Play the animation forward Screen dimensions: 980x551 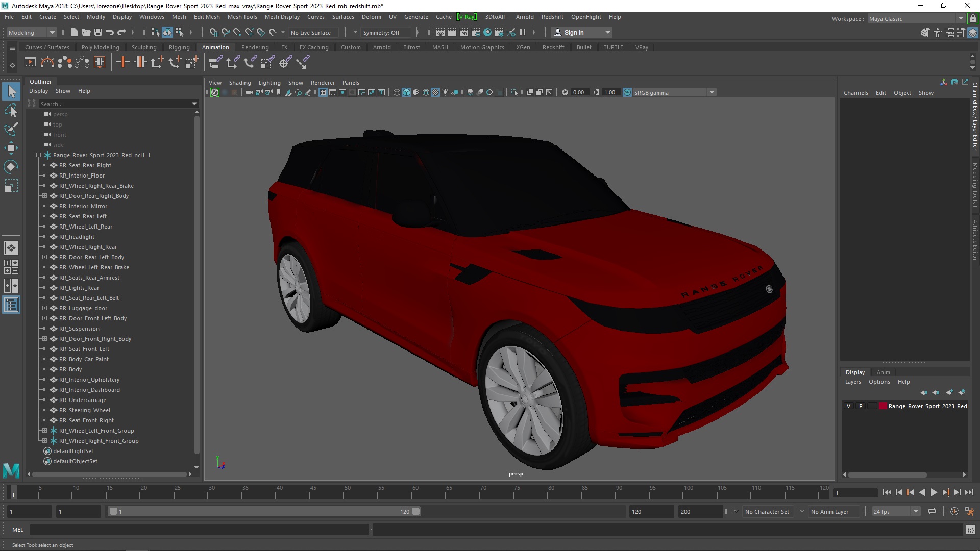click(934, 493)
